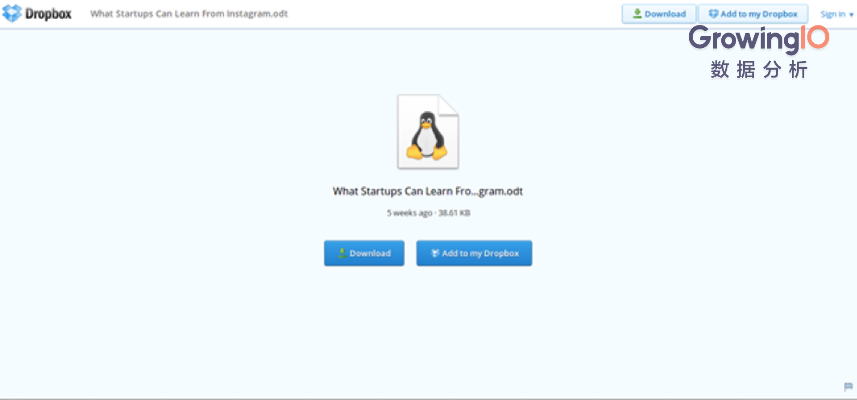857x400 pixels.
Task: Click the Dropbox open-box logo icon
Action: (12, 14)
